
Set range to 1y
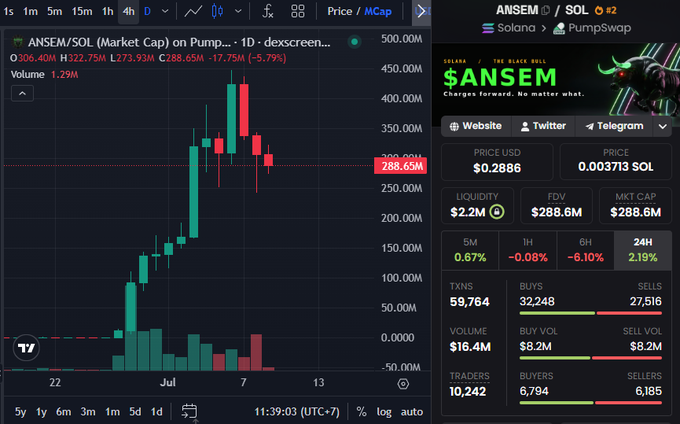click(x=41, y=411)
